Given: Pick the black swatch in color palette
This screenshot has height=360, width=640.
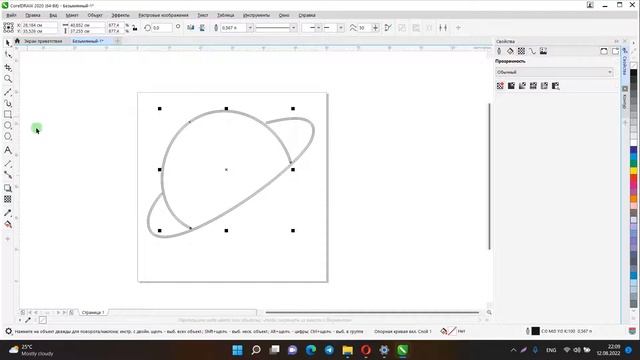Looking at the screenshot, I should pyautogui.click(x=633, y=73).
